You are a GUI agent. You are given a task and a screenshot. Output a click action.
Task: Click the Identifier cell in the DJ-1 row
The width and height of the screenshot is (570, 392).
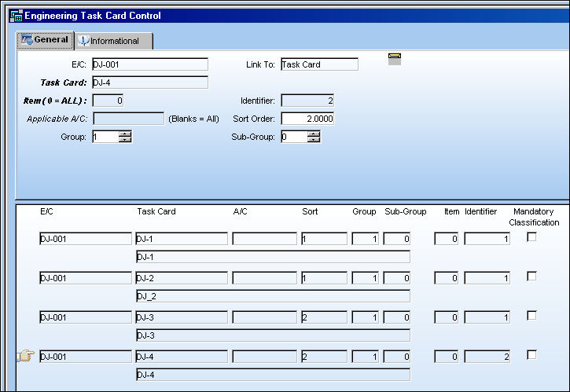pyautogui.click(x=487, y=239)
